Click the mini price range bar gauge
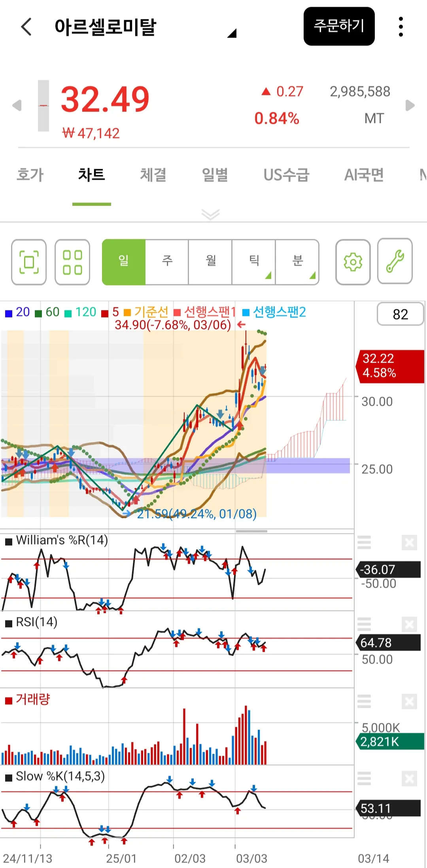Viewport: 427px width, 868px height. tap(43, 106)
